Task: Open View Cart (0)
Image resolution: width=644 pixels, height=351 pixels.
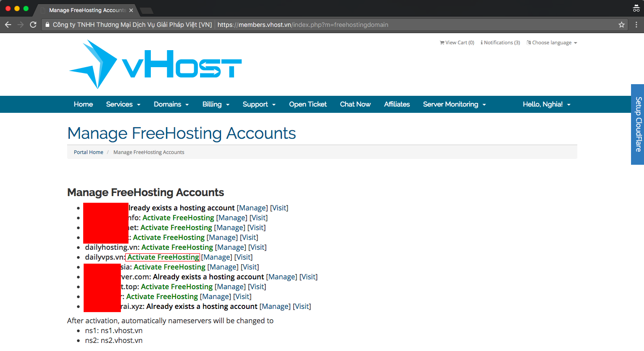Action: tap(457, 43)
